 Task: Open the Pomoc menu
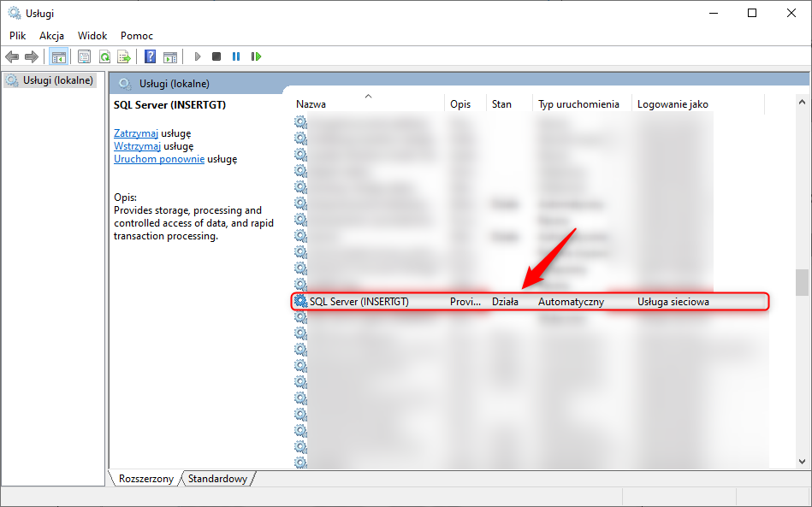click(137, 36)
